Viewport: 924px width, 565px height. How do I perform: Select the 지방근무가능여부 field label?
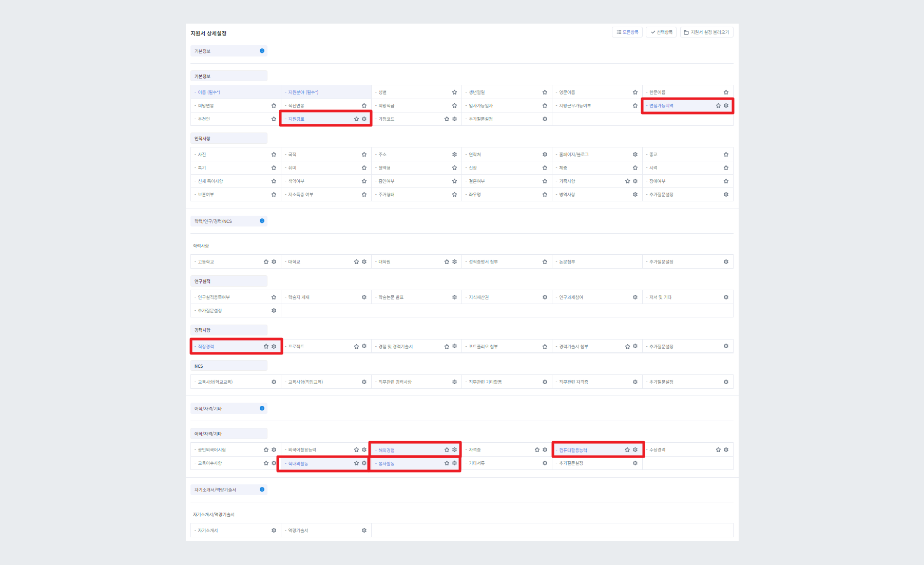pos(575,106)
